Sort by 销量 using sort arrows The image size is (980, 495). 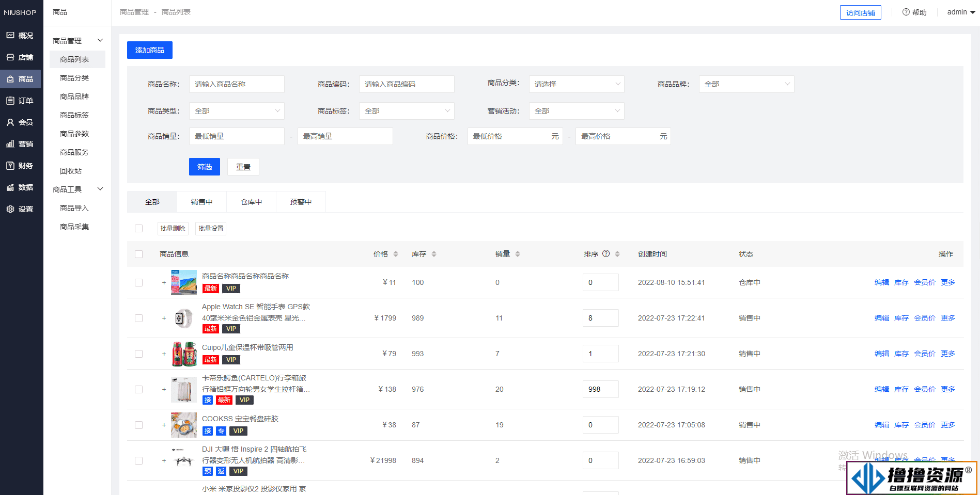point(518,254)
